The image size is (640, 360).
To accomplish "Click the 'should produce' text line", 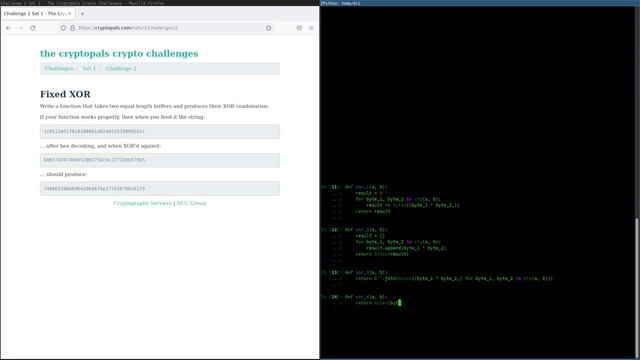I will click(x=64, y=174).
